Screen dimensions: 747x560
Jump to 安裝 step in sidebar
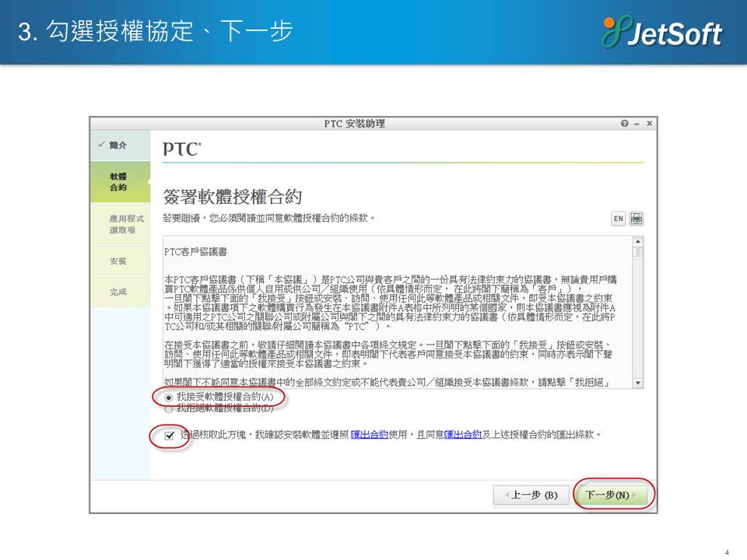coord(118,261)
